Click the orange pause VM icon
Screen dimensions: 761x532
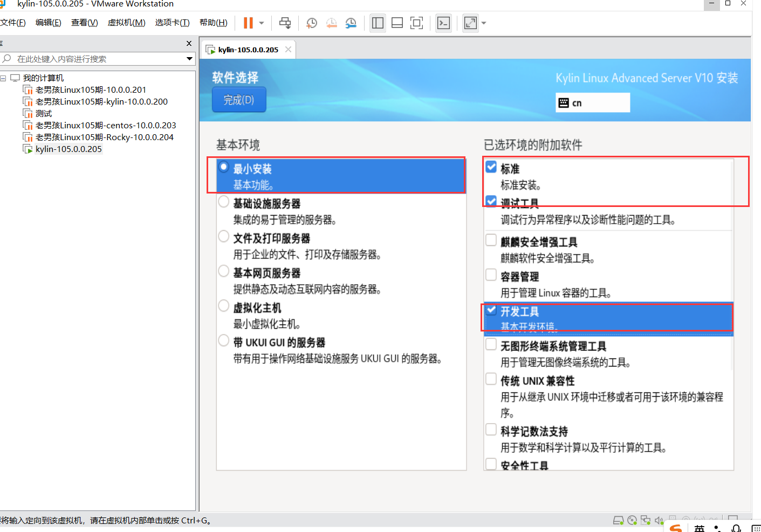tap(248, 23)
